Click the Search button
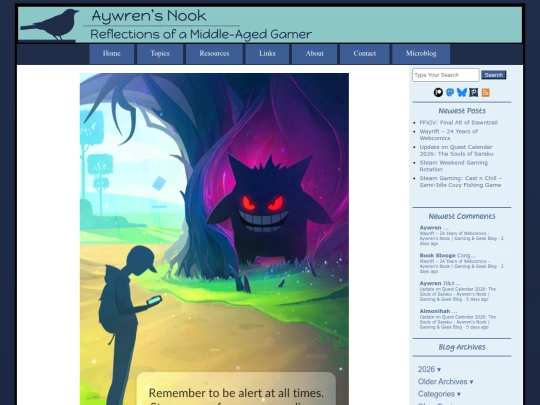The image size is (540, 405). pos(494,75)
